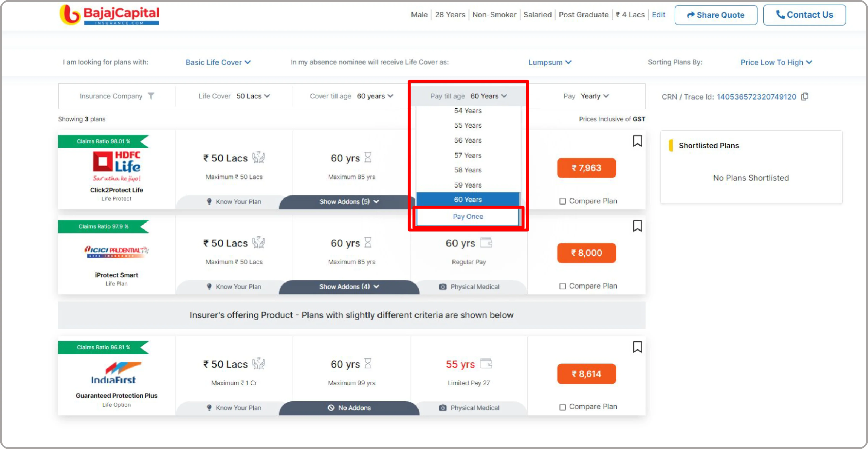
Task: Select highlighted 60 Years option
Action: tap(468, 199)
